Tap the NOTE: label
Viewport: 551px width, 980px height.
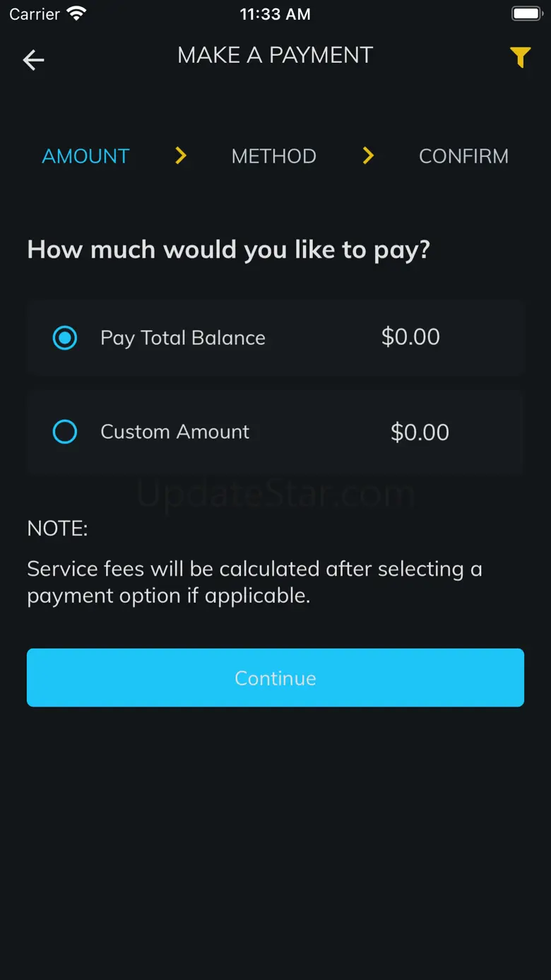[57, 529]
